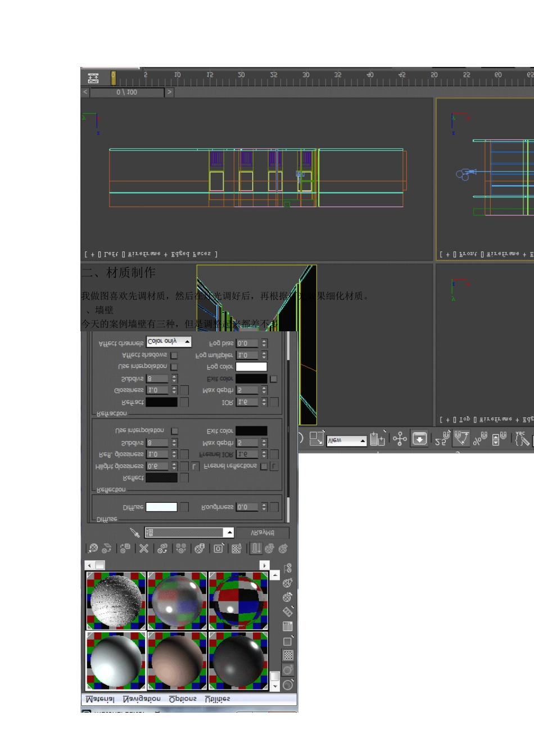Click Select and Manipulate icon
Screen dimensions: 534x756
(400, 439)
